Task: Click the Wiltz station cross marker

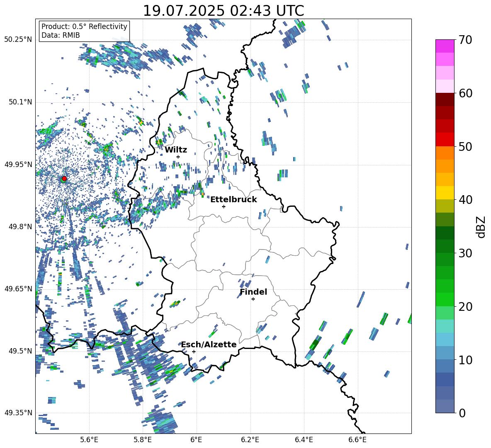Action: pos(178,157)
